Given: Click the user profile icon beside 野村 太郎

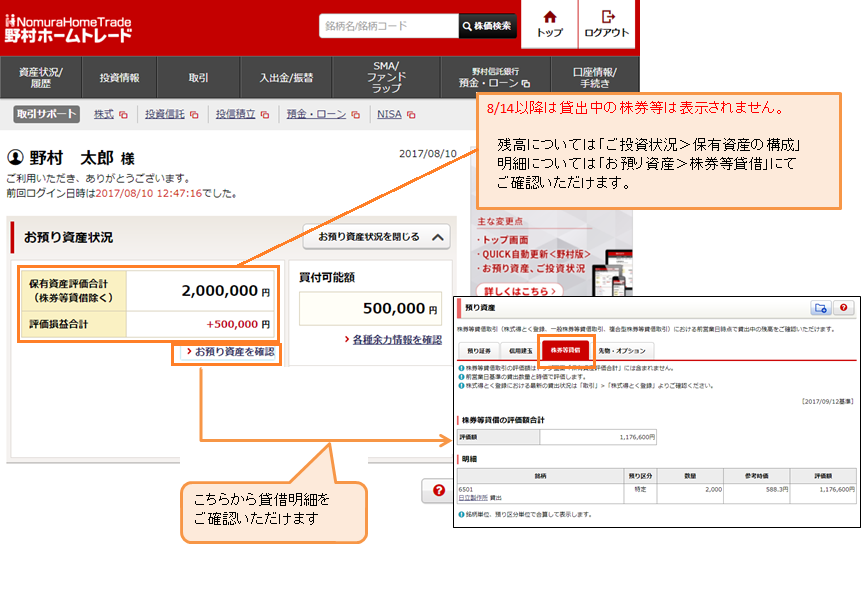Looking at the screenshot, I should (15, 158).
